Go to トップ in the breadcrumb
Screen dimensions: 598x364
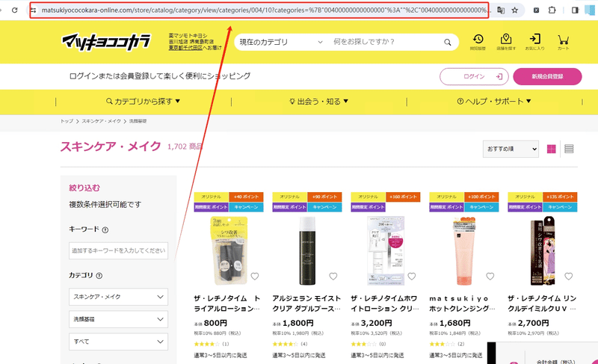pyautogui.click(x=67, y=121)
